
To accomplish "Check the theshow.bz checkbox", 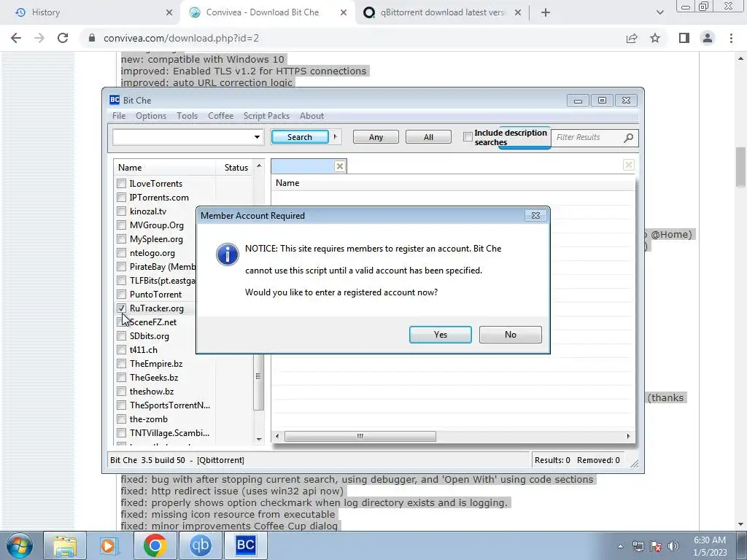I will [x=122, y=391].
